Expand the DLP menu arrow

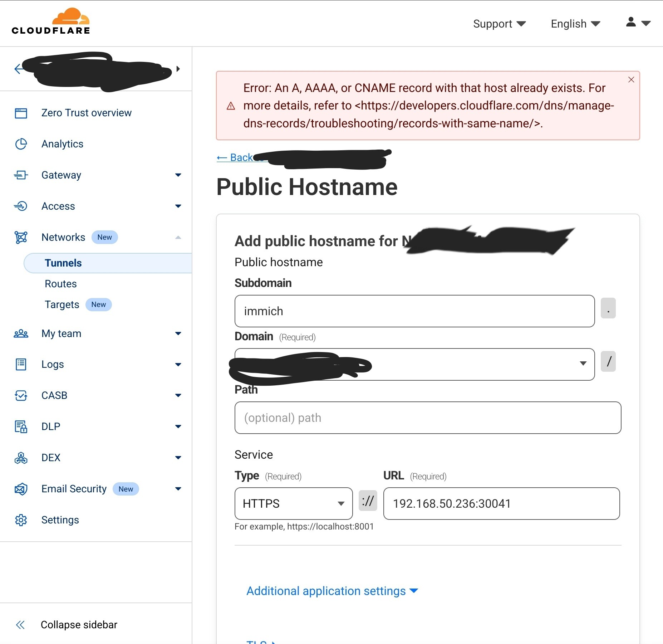[178, 426]
